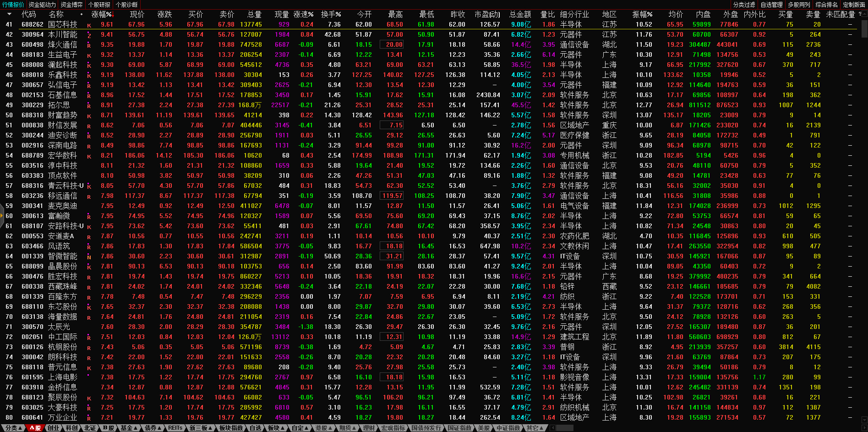Open 自选管理 in the top right
868x432 pixels.
tap(771, 5)
